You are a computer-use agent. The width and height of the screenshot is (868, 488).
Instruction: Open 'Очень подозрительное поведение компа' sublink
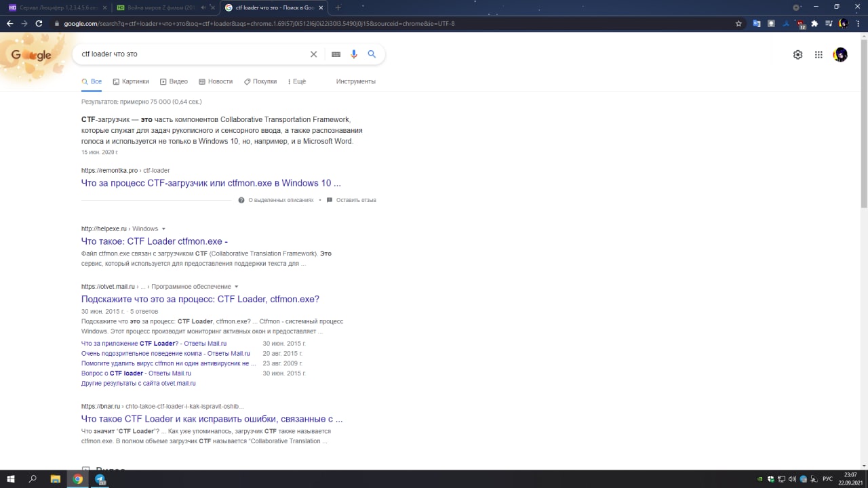(x=165, y=353)
